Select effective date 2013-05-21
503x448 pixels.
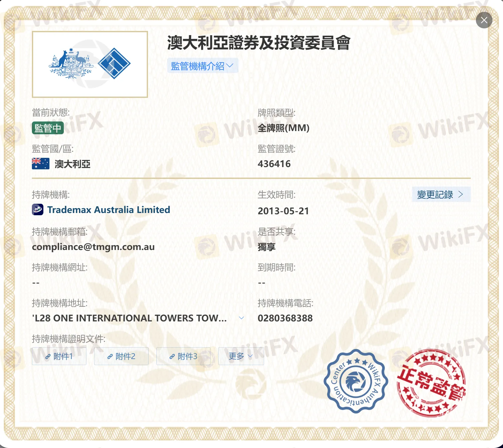click(283, 211)
